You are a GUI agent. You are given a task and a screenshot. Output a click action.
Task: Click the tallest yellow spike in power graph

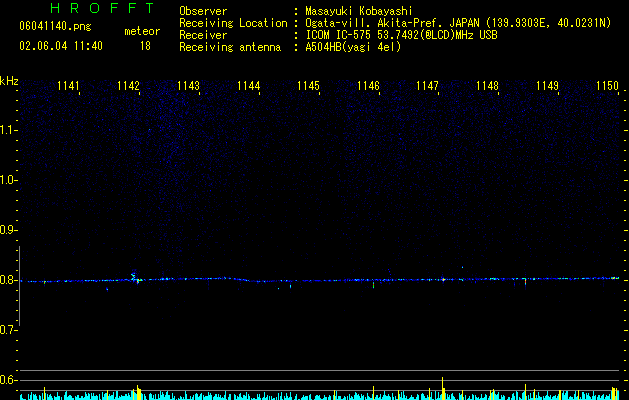pos(442,388)
